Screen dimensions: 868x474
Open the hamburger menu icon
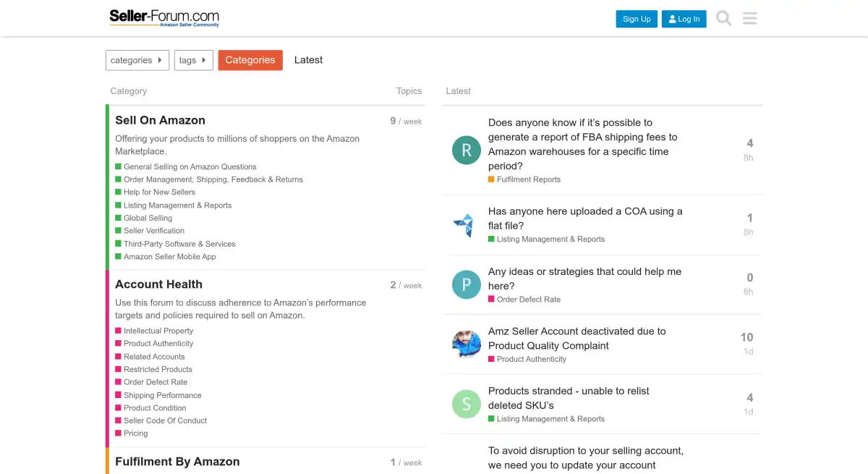point(749,18)
